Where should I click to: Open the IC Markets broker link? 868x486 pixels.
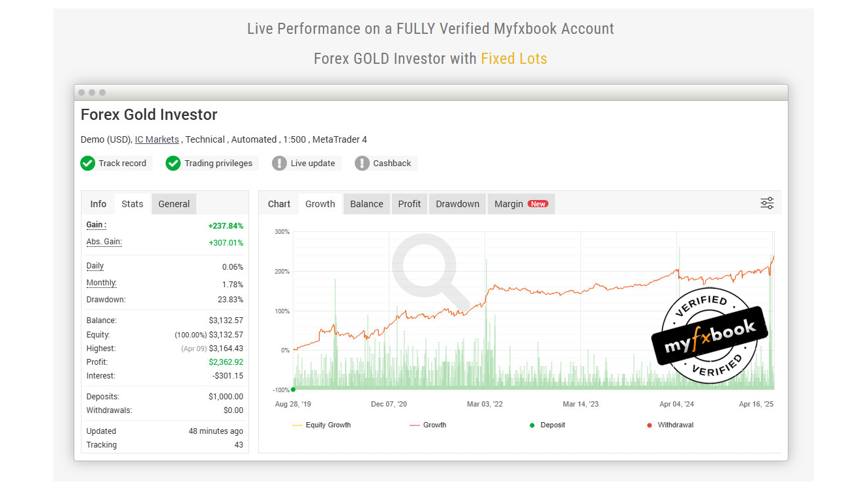[x=157, y=139]
